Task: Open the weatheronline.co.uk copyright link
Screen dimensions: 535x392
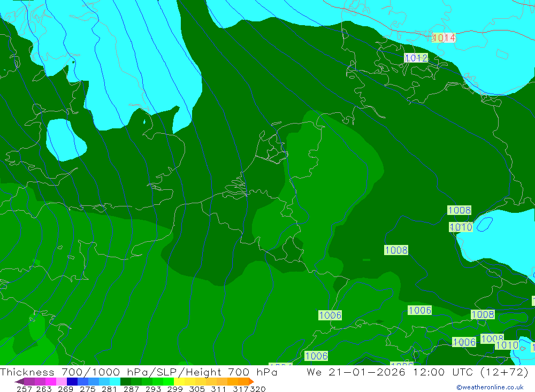Action: click(490, 387)
